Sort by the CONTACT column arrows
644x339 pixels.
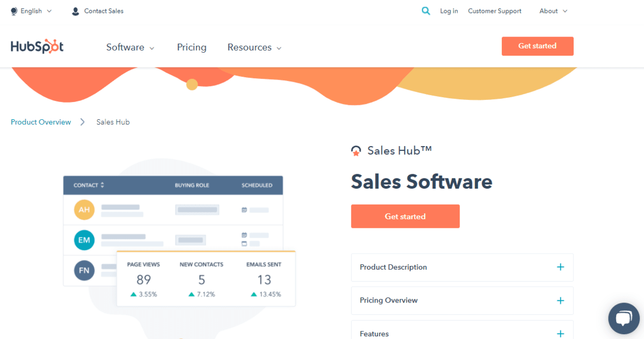tap(102, 185)
